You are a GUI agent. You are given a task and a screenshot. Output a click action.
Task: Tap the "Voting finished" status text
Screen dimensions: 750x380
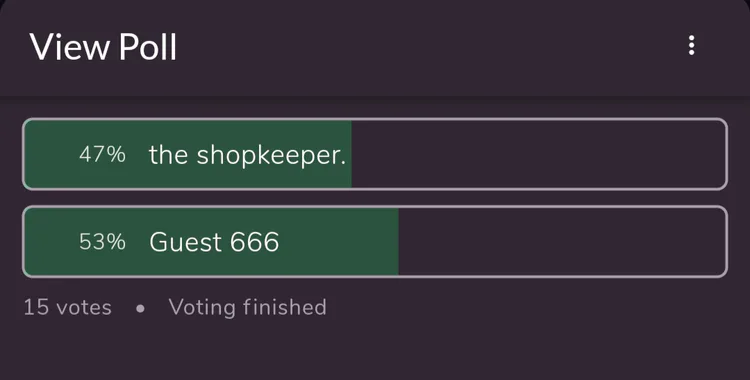point(247,307)
